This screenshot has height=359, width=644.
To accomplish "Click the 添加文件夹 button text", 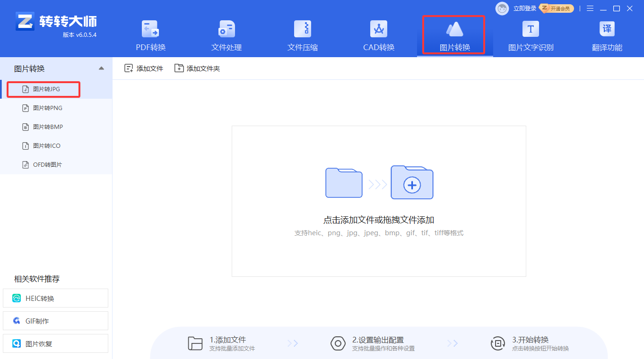I will (x=203, y=68).
